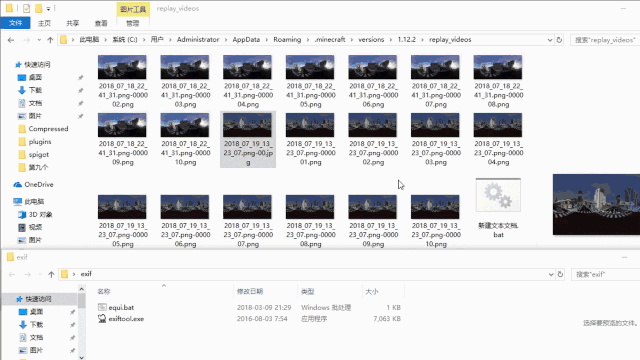Screen dimensions: 640x360
Task: Go up one folder in exif window
Action: click(x=51, y=274)
